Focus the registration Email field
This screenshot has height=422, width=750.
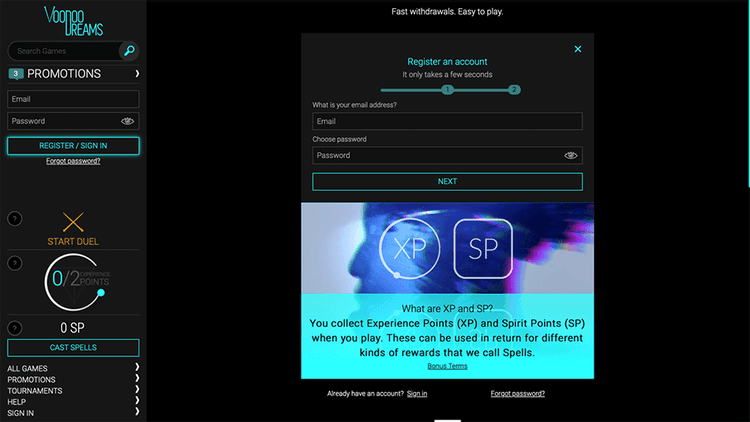click(x=447, y=121)
